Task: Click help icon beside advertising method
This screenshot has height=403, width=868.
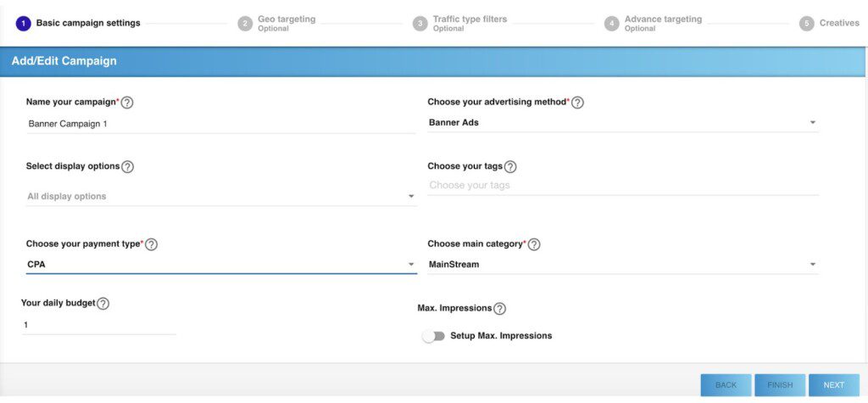Action: click(577, 103)
